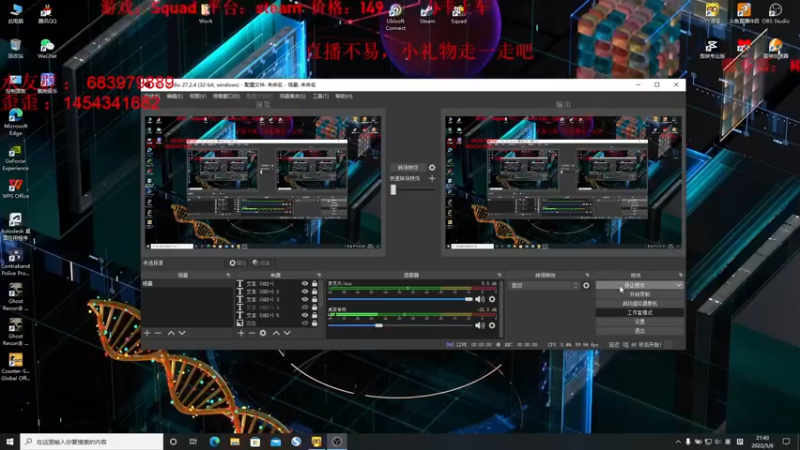This screenshot has width=800, height=450.
Task: Open the 编辑(E) menu
Action: pos(174,96)
